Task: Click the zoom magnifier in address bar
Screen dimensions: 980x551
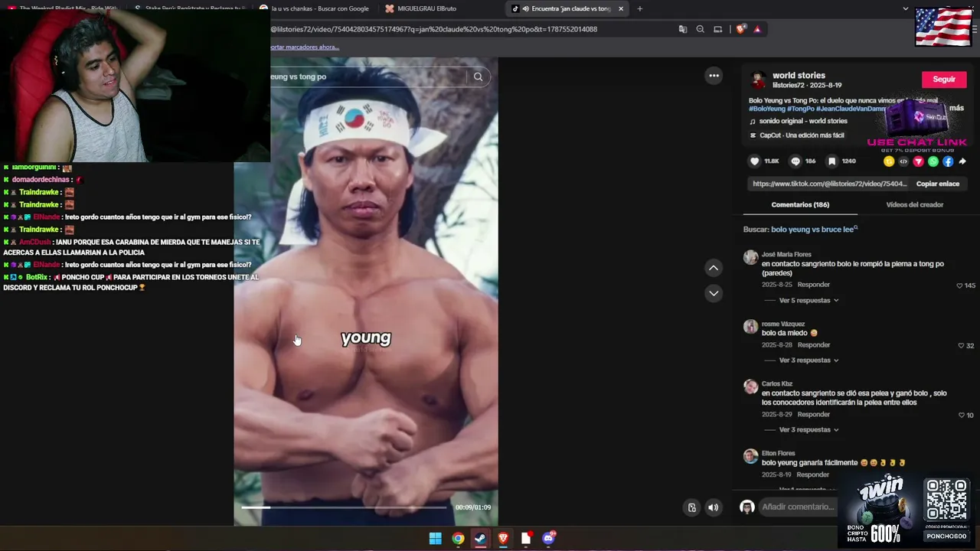Action: pyautogui.click(x=700, y=29)
